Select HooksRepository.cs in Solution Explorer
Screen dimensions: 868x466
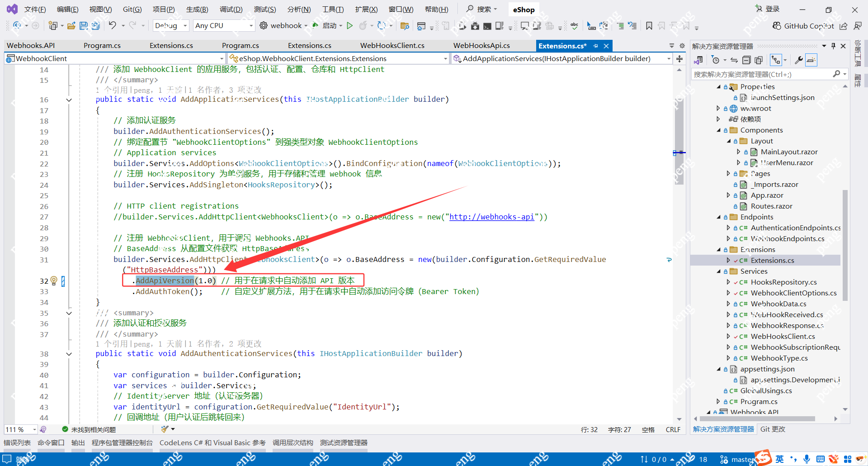pos(783,282)
